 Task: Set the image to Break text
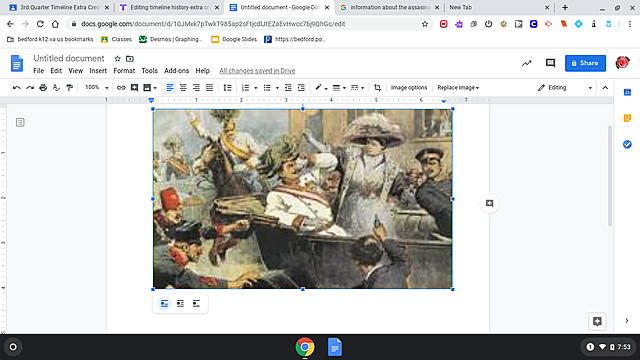(x=196, y=303)
